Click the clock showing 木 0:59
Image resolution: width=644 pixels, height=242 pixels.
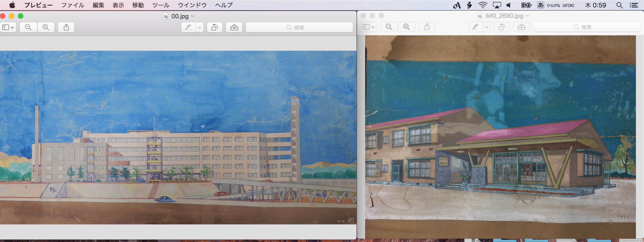596,5
